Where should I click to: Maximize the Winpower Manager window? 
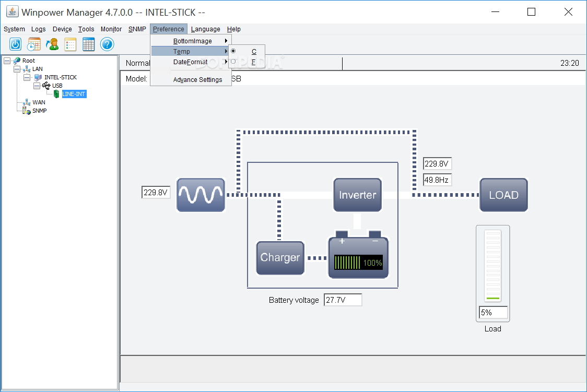[x=531, y=12]
